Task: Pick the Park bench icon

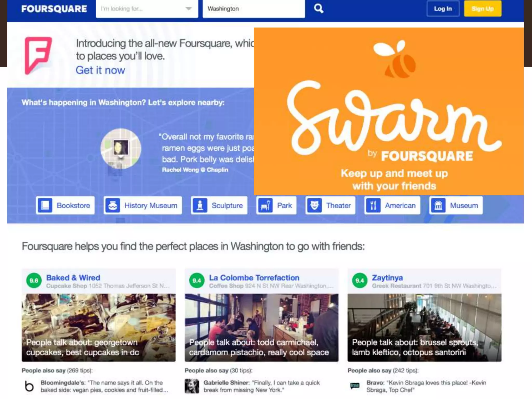Action: tap(265, 205)
